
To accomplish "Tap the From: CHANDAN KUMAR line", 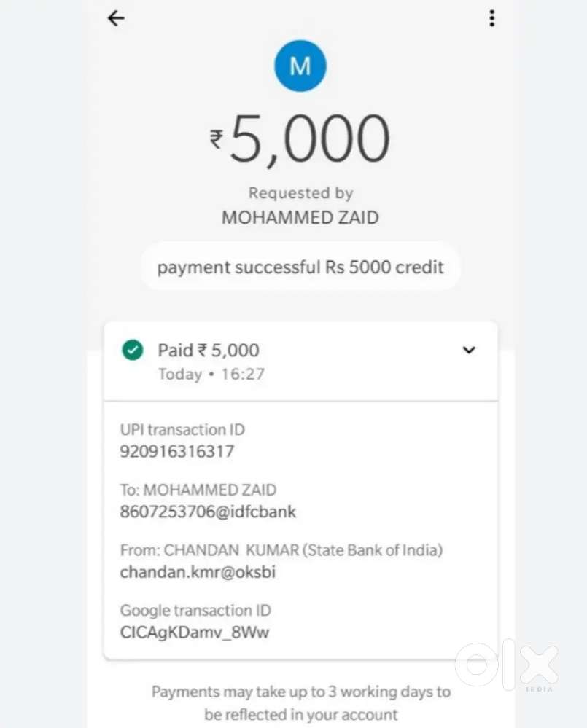I will click(281, 550).
